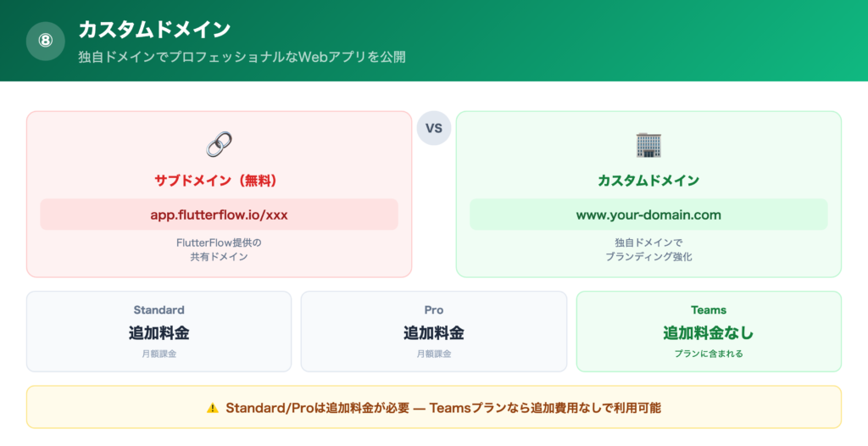Click the white カスタムドメイン header title
868x446 pixels.
[x=154, y=30]
